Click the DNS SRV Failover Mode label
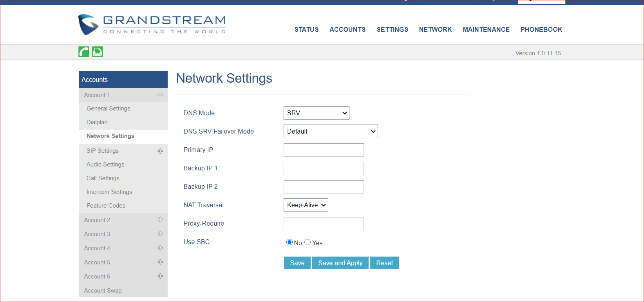 pyautogui.click(x=219, y=131)
